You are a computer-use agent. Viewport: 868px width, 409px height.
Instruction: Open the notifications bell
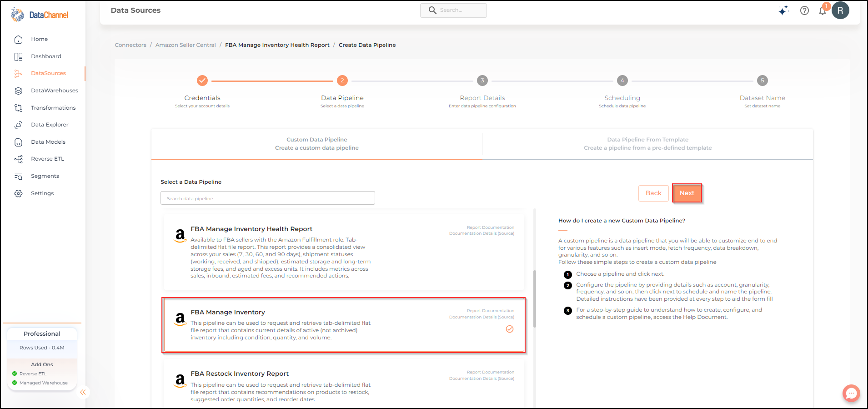[x=823, y=10]
